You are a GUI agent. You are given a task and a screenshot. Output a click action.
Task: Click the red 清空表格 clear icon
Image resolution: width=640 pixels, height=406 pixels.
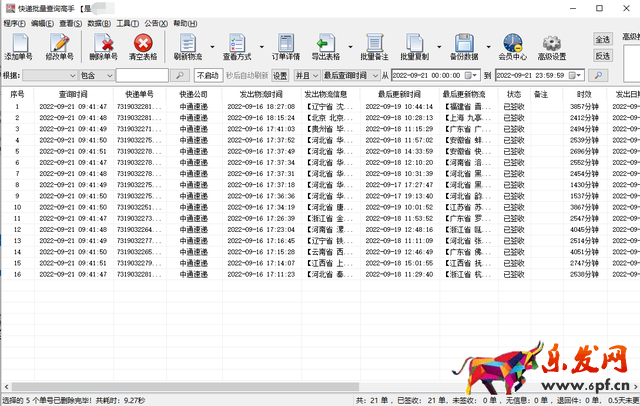point(143,43)
